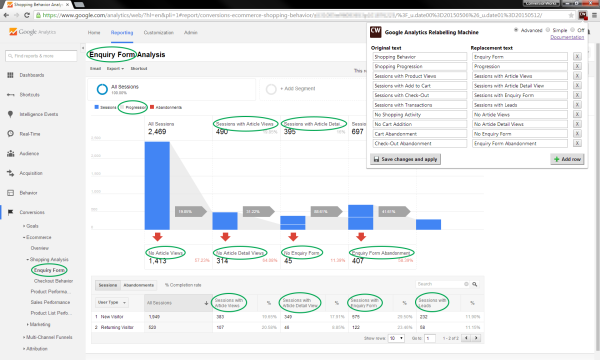The width and height of the screenshot is (600, 360).
Task: Click the browser back arrow
Action: point(6,15)
